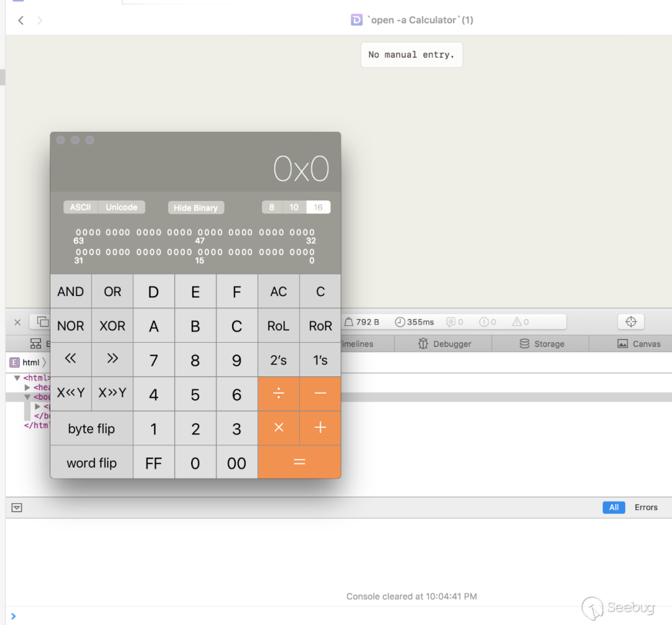
Task: Click the AC clear-all button
Action: [x=279, y=292]
